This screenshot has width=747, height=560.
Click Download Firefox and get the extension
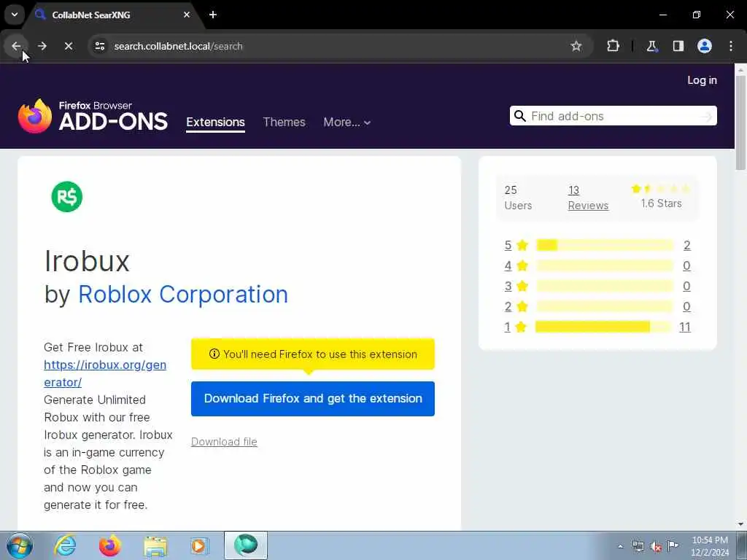(x=312, y=399)
